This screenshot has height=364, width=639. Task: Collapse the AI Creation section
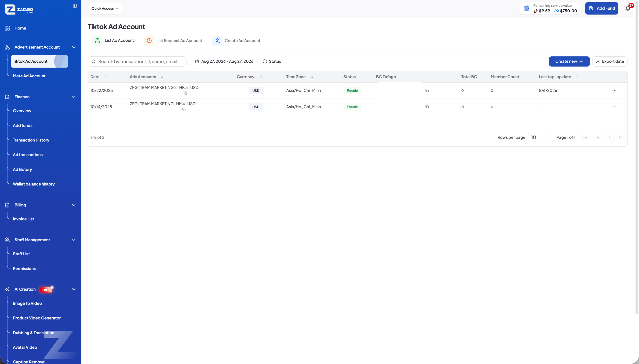74,289
